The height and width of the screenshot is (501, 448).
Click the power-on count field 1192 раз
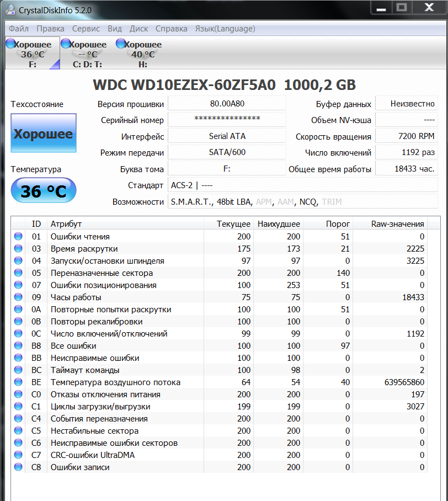[407, 152]
